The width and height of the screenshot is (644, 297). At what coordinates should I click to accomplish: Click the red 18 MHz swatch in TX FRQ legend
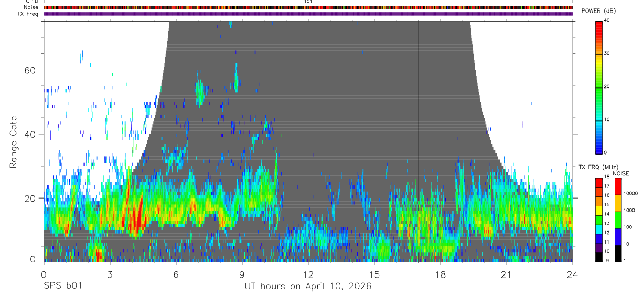pyautogui.click(x=598, y=181)
